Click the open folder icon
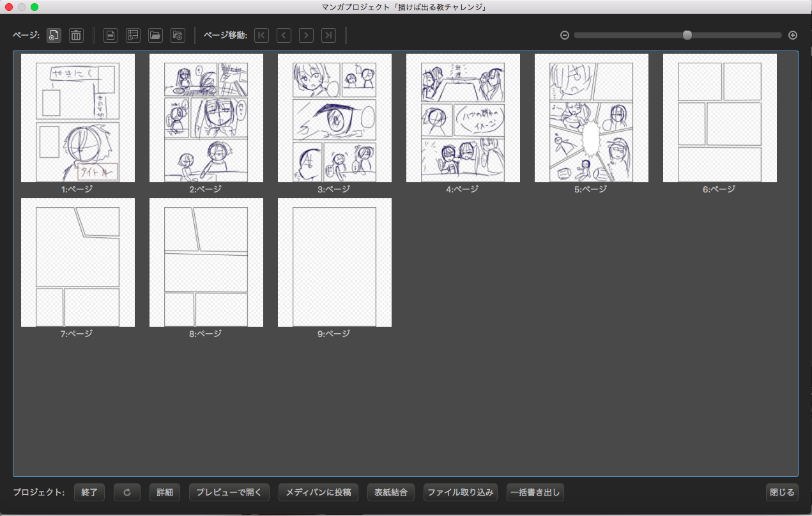The height and width of the screenshot is (516, 812). (x=155, y=36)
